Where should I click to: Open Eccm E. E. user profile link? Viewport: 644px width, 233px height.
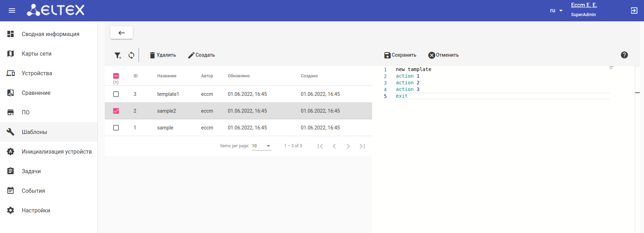584,5
